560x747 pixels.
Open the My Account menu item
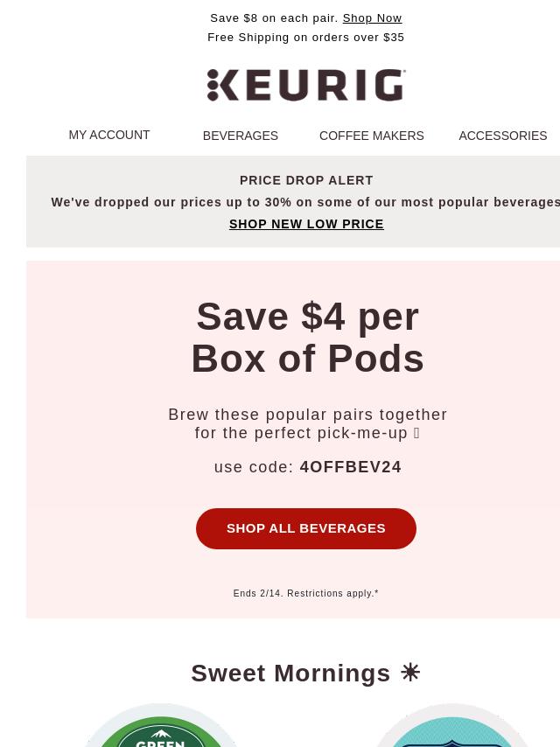[x=109, y=136]
